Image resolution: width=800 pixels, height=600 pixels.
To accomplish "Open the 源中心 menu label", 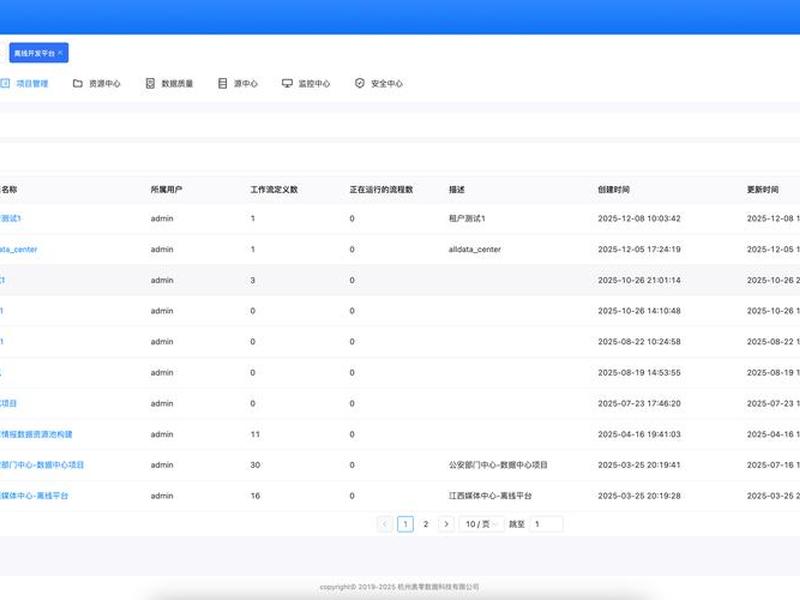I will [x=245, y=84].
